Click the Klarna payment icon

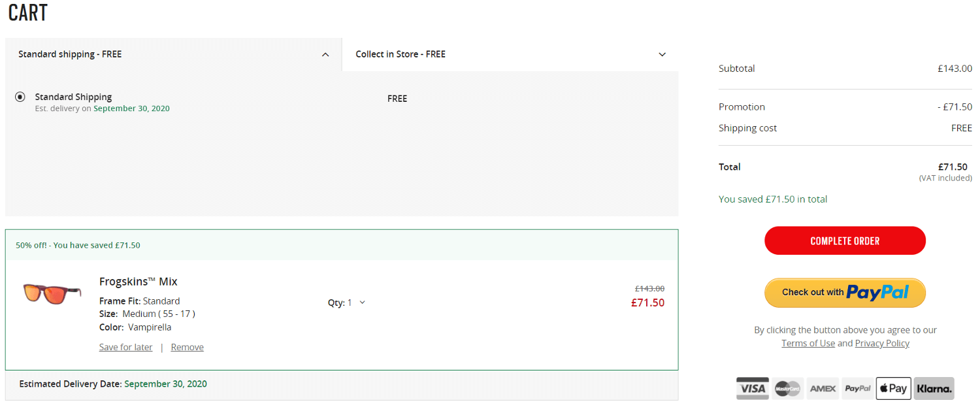point(934,388)
